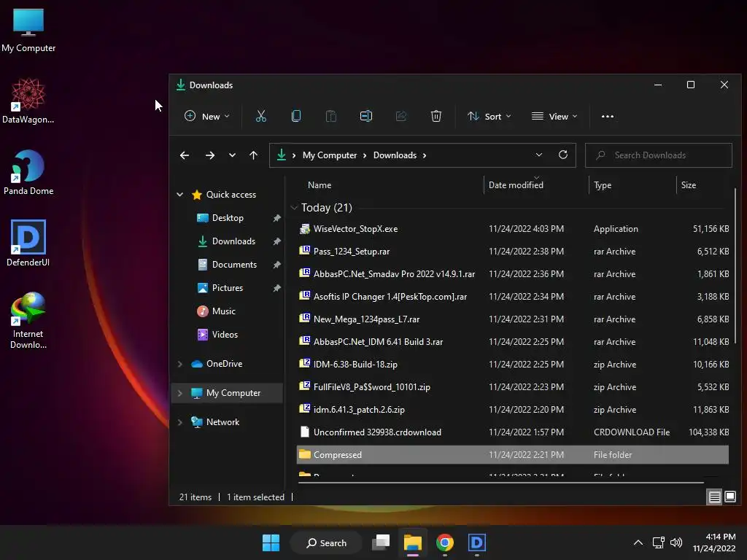
Task: Click the vertical scrollbar in file list
Action: [735, 265]
